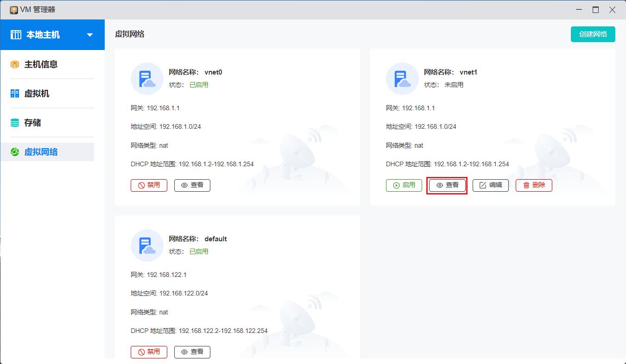Click the orange cube icon for 主机信息
Viewport: 626px width, 364px height.
(15, 64)
